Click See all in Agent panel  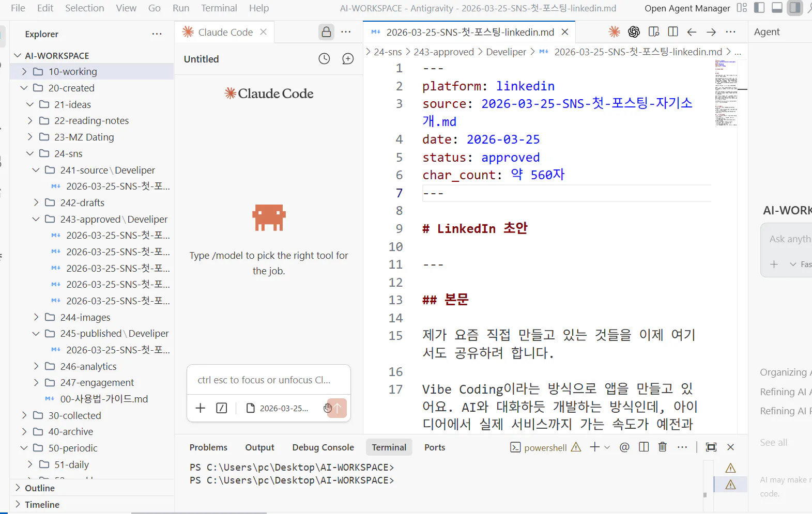tap(774, 443)
